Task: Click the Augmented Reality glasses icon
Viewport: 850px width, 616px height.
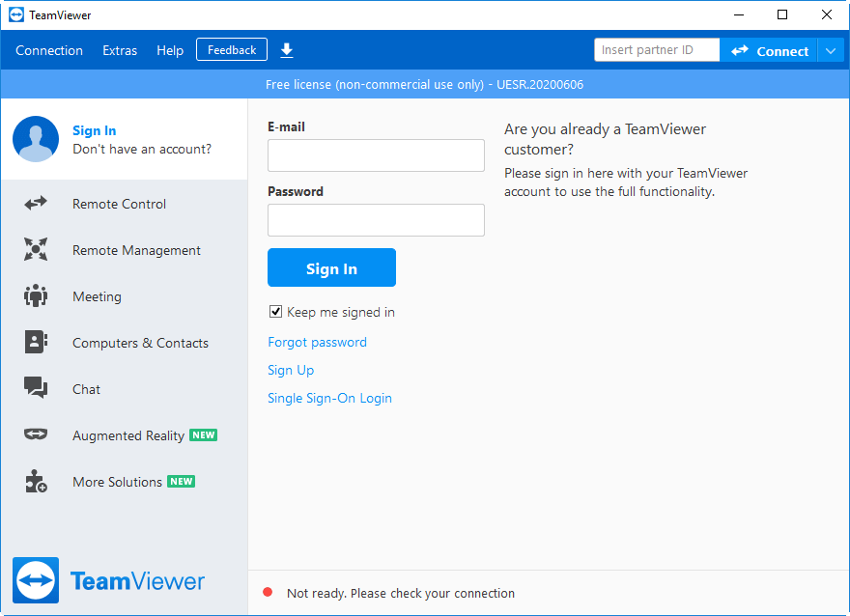Action: click(36, 434)
